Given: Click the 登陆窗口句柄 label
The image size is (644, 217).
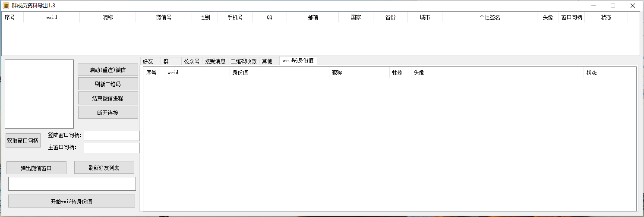Looking at the screenshot, I should tap(65, 135).
